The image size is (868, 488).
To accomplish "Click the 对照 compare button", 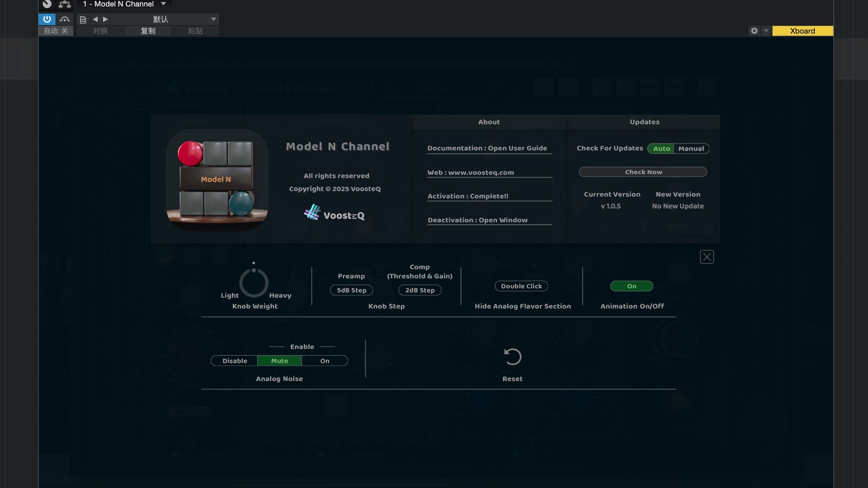I will click(x=100, y=31).
